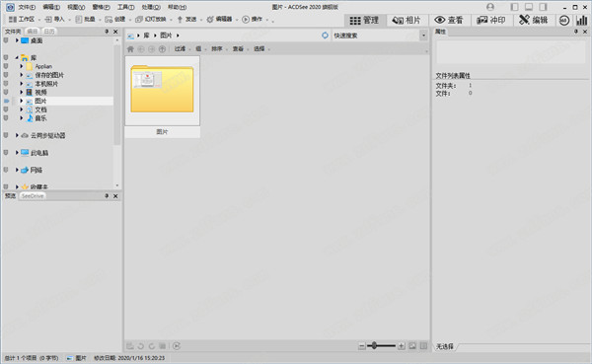The height and width of the screenshot is (364, 592).
Task: Switch to 相片 mode
Action: [407, 21]
